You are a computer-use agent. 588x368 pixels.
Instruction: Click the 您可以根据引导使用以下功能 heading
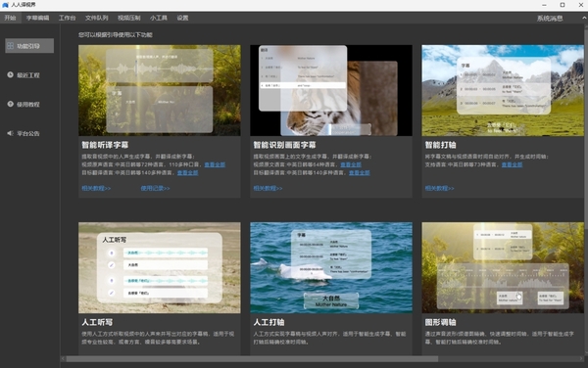(116, 35)
